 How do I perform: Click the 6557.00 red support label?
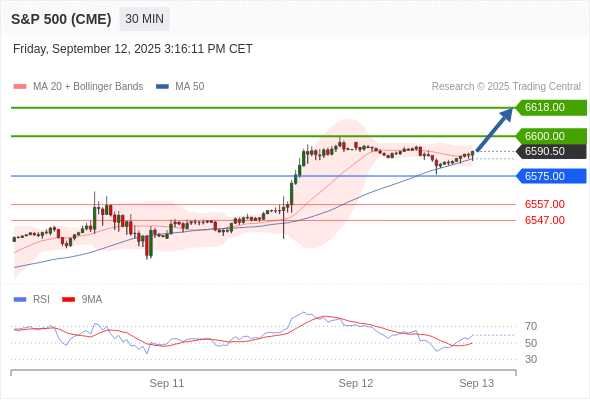544,204
